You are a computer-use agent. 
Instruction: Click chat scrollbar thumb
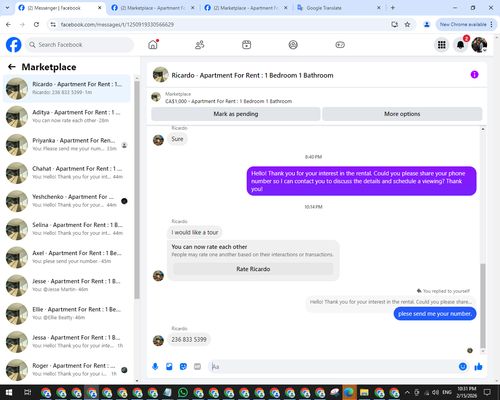483,305
